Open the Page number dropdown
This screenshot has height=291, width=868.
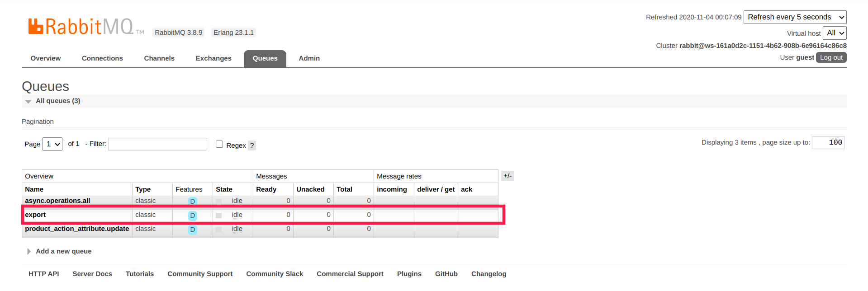pyautogui.click(x=52, y=144)
